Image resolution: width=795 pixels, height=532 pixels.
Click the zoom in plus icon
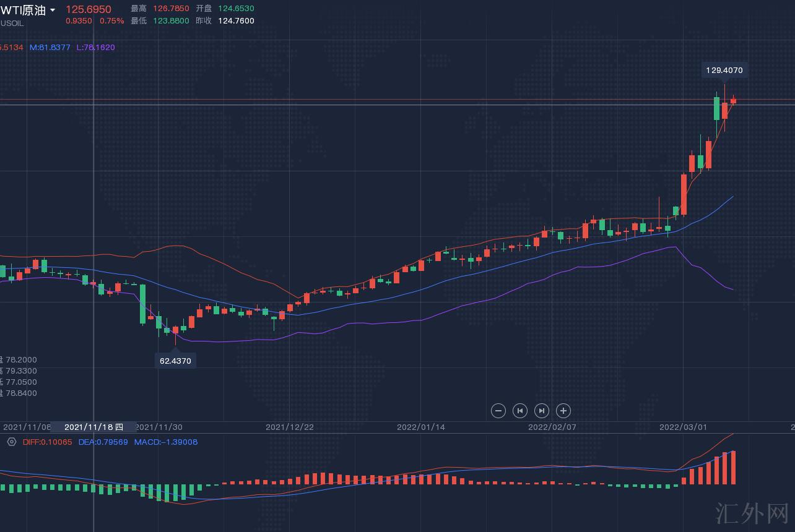click(x=563, y=411)
